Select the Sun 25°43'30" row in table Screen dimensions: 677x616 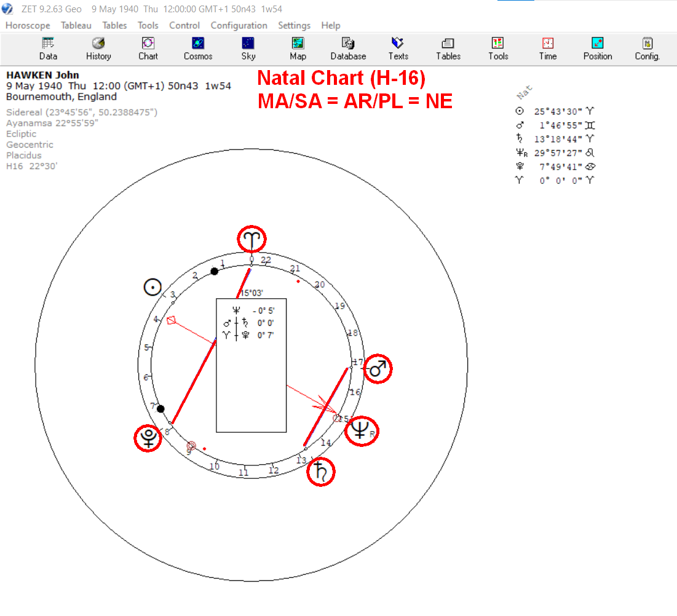pyautogui.click(x=555, y=111)
